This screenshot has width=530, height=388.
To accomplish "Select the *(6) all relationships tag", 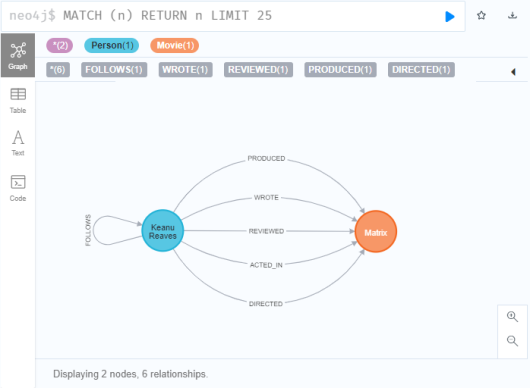I will tap(58, 70).
